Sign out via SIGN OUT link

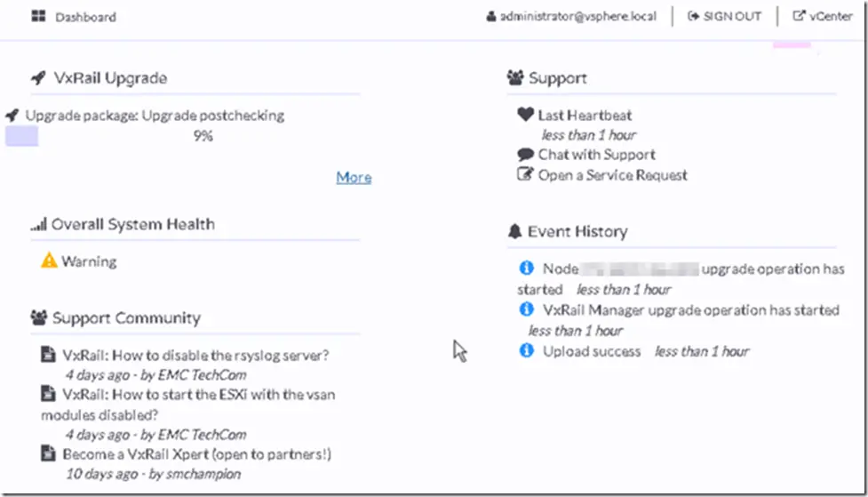(x=732, y=17)
